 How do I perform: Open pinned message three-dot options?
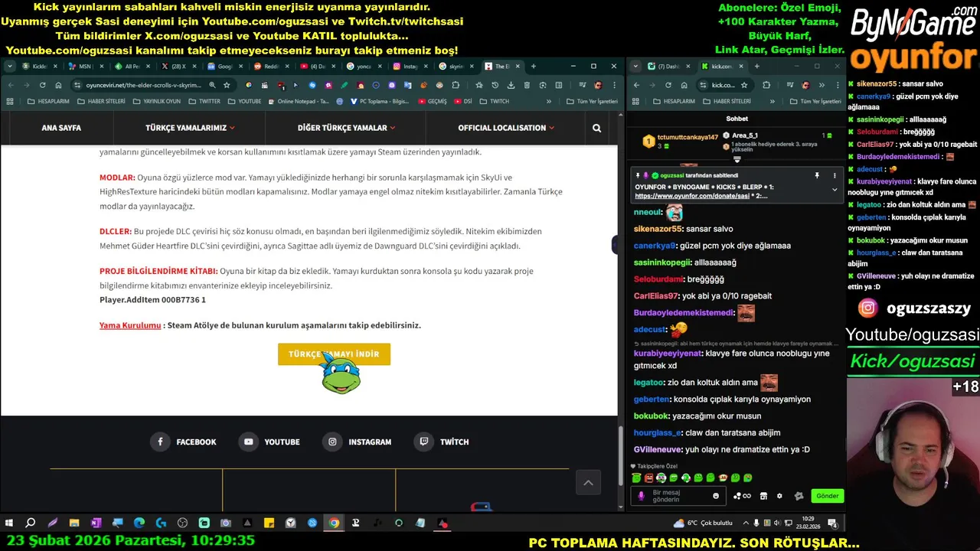click(835, 175)
